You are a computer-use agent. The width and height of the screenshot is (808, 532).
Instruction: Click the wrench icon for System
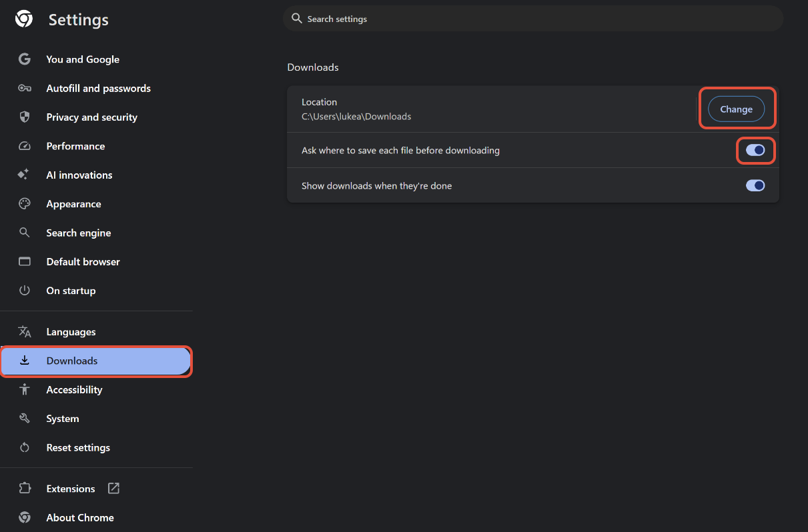(x=25, y=419)
